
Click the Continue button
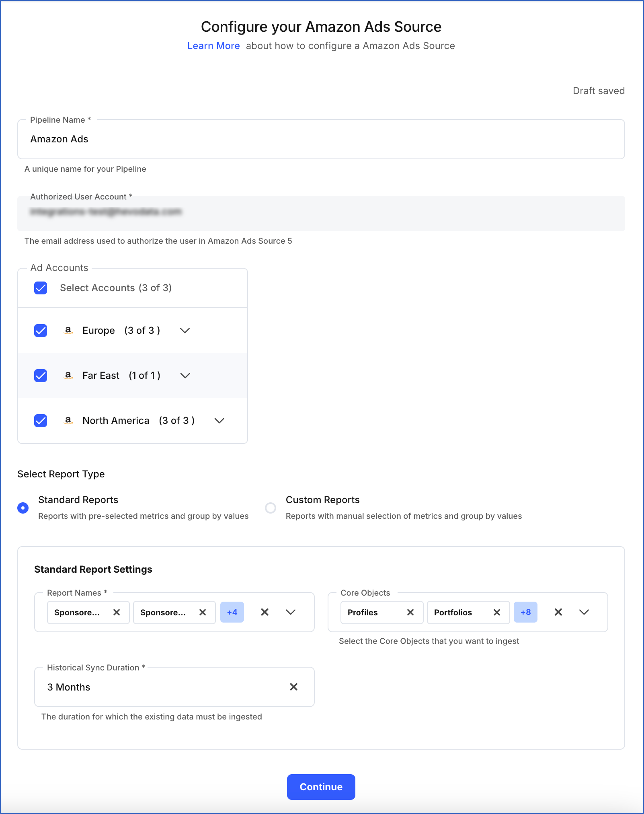click(321, 787)
